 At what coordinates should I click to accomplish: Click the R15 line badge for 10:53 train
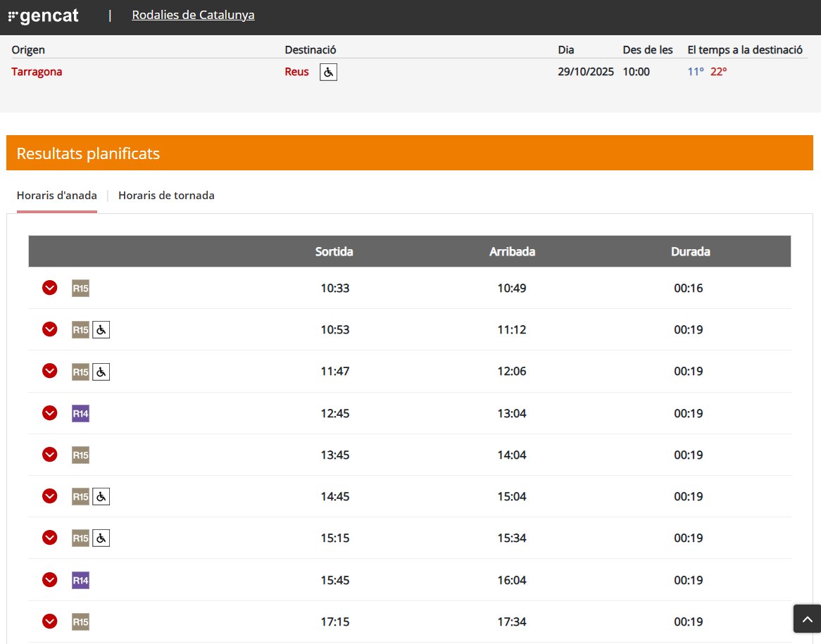coord(81,330)
